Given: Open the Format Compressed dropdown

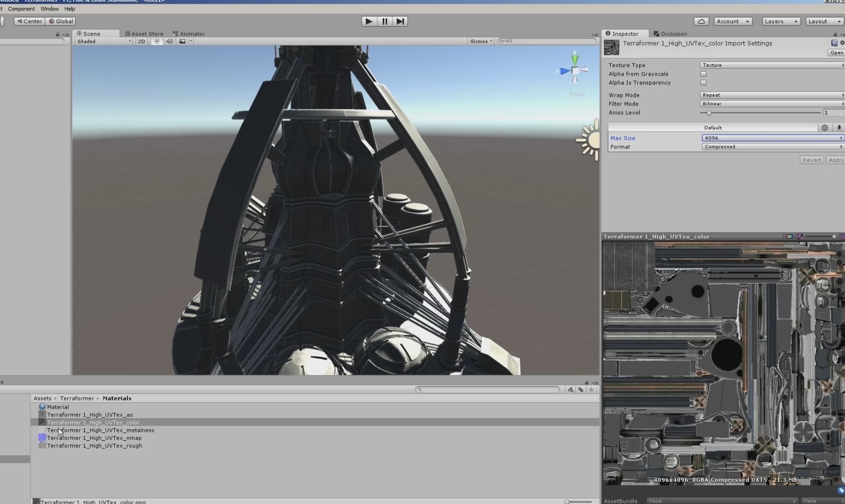Looking at the screenshot, I should (773, 147).
